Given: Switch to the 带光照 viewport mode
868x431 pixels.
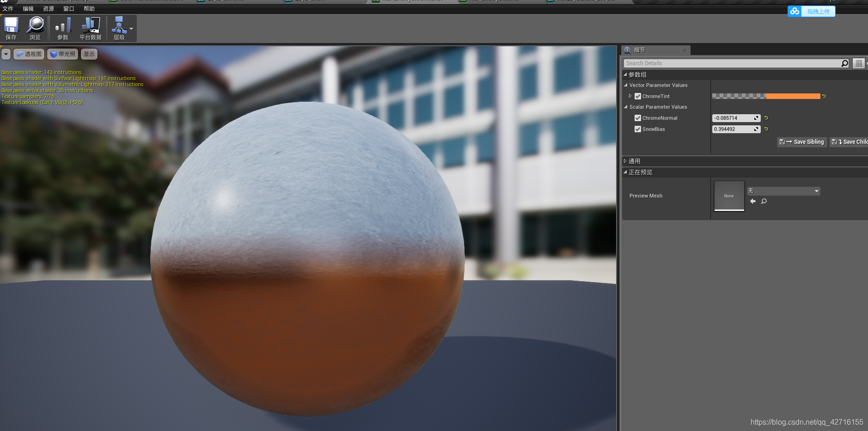Looking at the screenshot, I should tap(62, 54).
